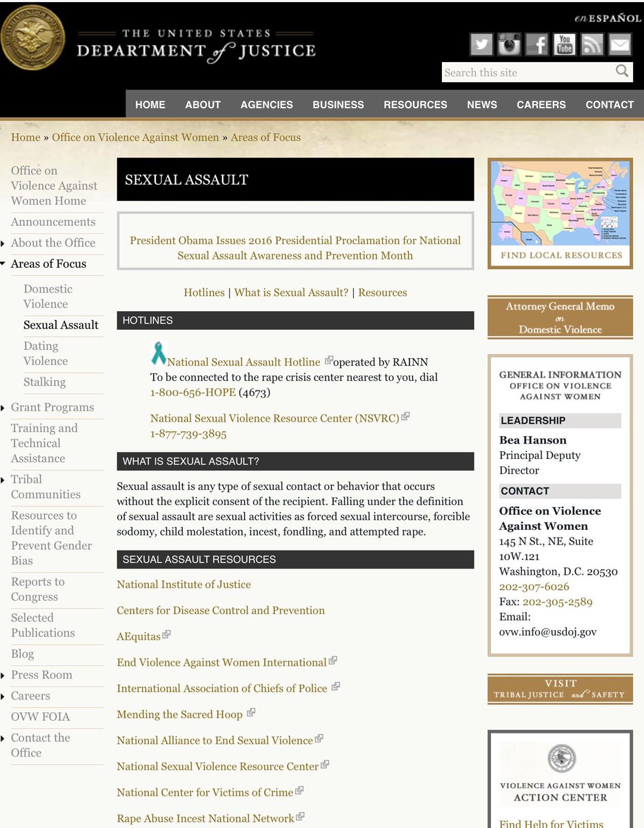Click the Find Local Resources US map
The image size is (644, 828).
pyautogui.click(x=560, y=213)
